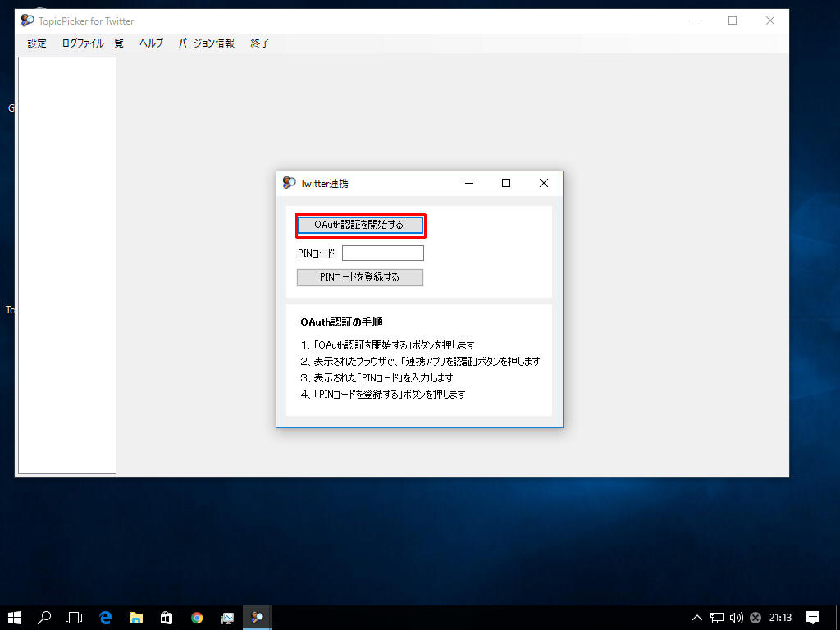Open the ログファイル一覧 menu

pos(93,43)
